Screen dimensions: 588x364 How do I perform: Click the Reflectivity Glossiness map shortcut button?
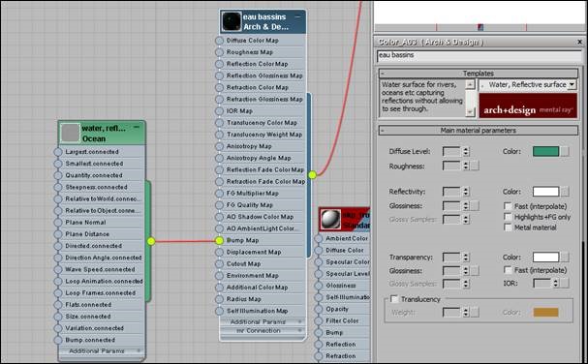click(475, 206)
